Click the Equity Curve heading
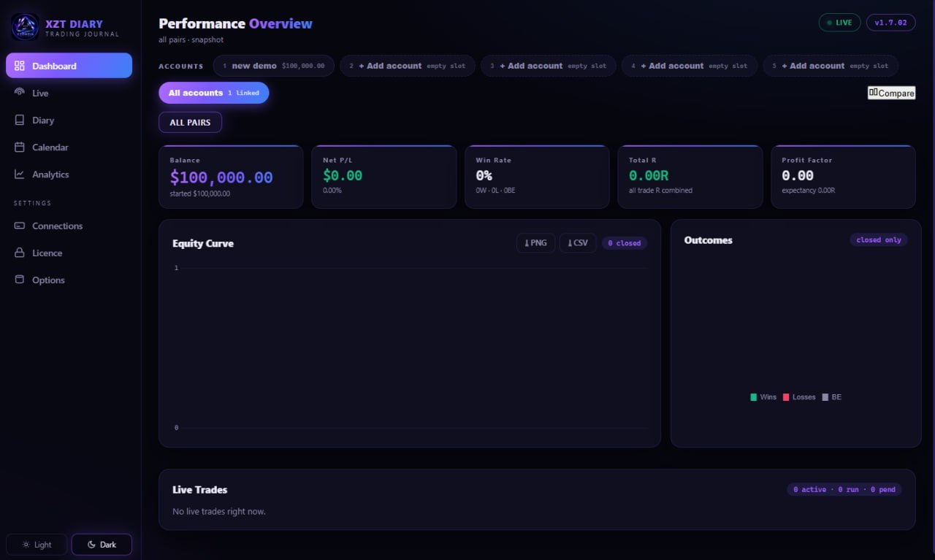The height and width of the screenshot is (560, 935). click(x=203, y=243)
